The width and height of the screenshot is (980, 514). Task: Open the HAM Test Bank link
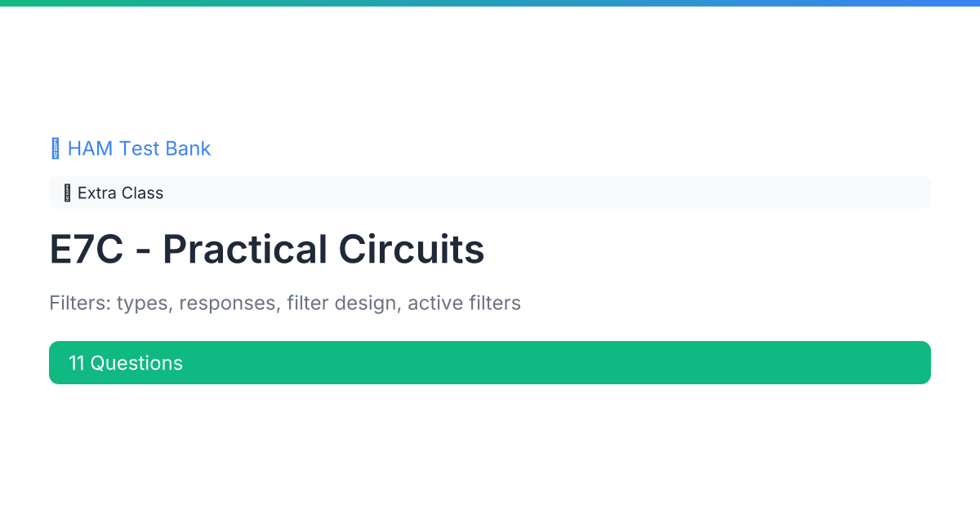tap(131, 148)
